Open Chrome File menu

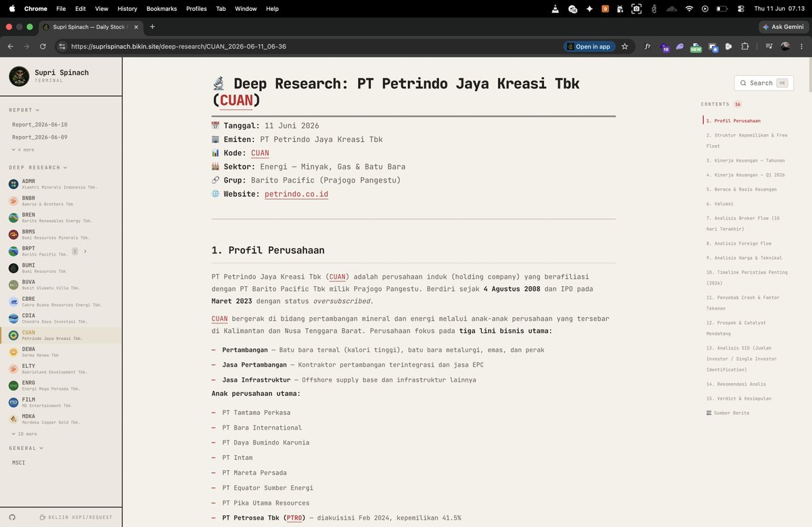point(61,9)
